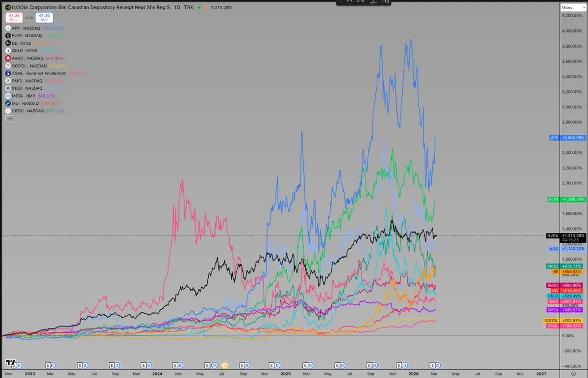The image size is (588, 378).
Task: Open time axis settings gear icon
Action: pyautogui.click(x=574, y=373)
